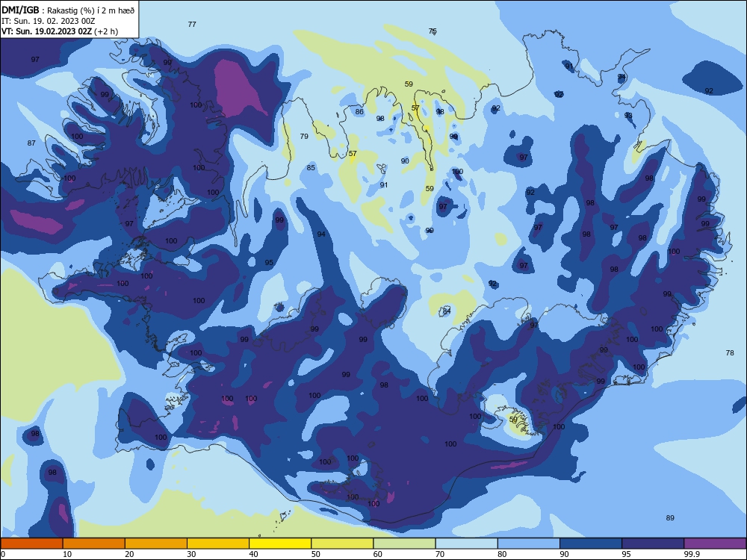Pick the humidity value 85 on map
The image size is (747, 560).
coord(311,167)
